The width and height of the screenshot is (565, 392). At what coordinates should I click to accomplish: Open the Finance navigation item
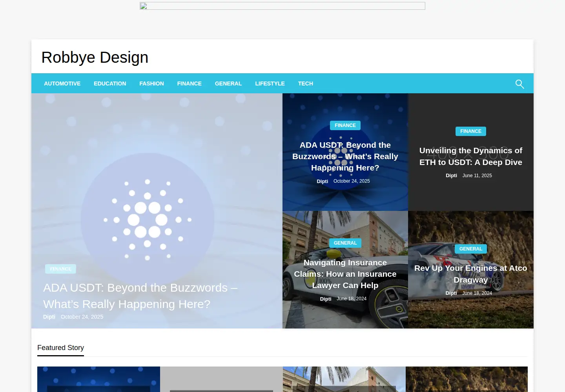click(x=189, y=83)
